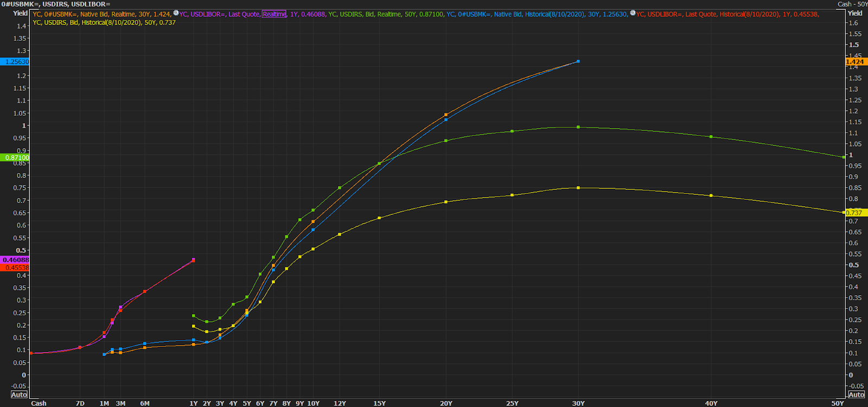
Task: Select the highlighted Realtime field in legend
Action: [x=274, y=14]
